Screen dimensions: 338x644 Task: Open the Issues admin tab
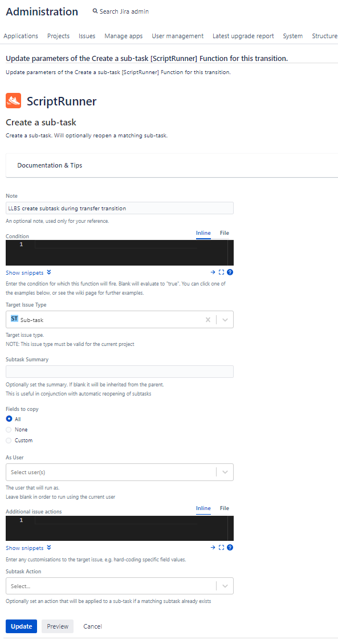coord(87,36)
